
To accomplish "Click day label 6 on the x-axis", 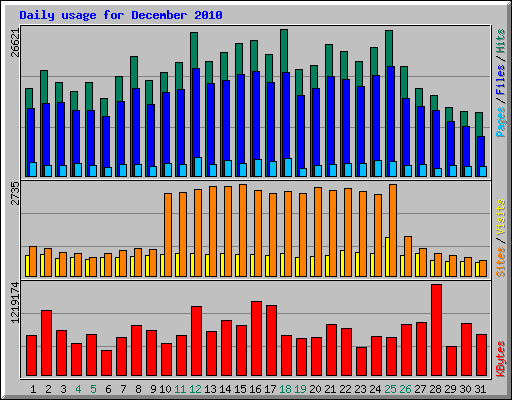I will [x=108, y=389].
